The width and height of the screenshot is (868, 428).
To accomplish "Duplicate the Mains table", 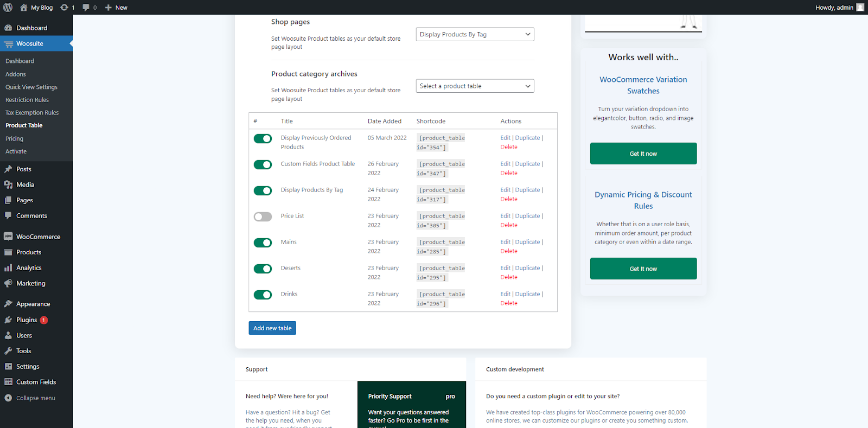I will 527,242.
